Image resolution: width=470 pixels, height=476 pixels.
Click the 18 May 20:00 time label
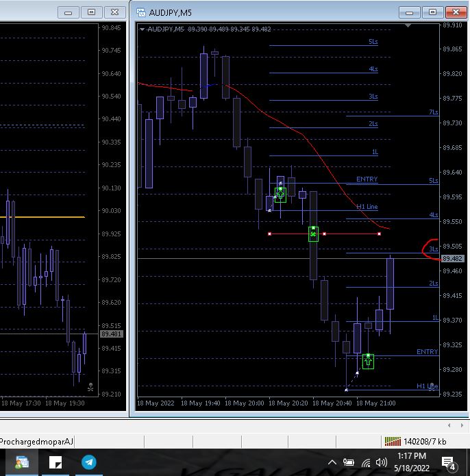244,403
